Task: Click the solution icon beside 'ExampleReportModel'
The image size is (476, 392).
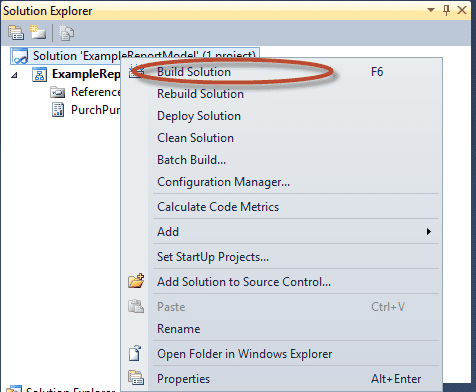Action: pyautogui.click(x=20, y=56)
